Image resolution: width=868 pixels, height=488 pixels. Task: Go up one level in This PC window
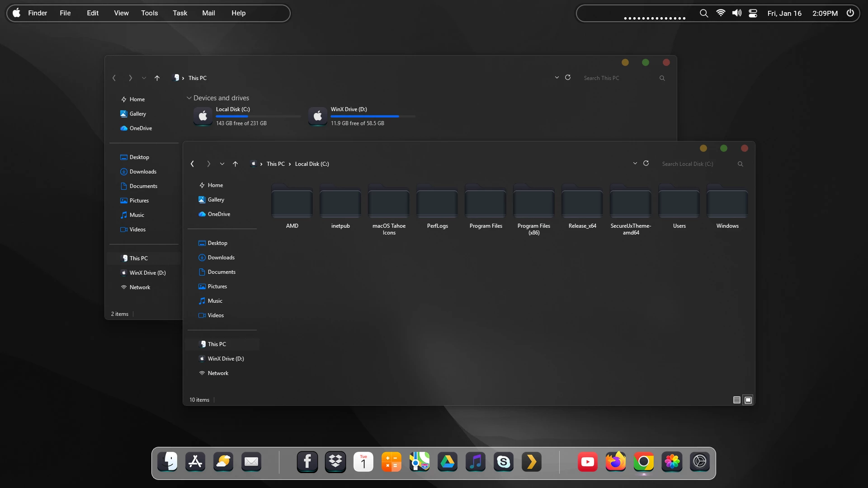(157, 78)
